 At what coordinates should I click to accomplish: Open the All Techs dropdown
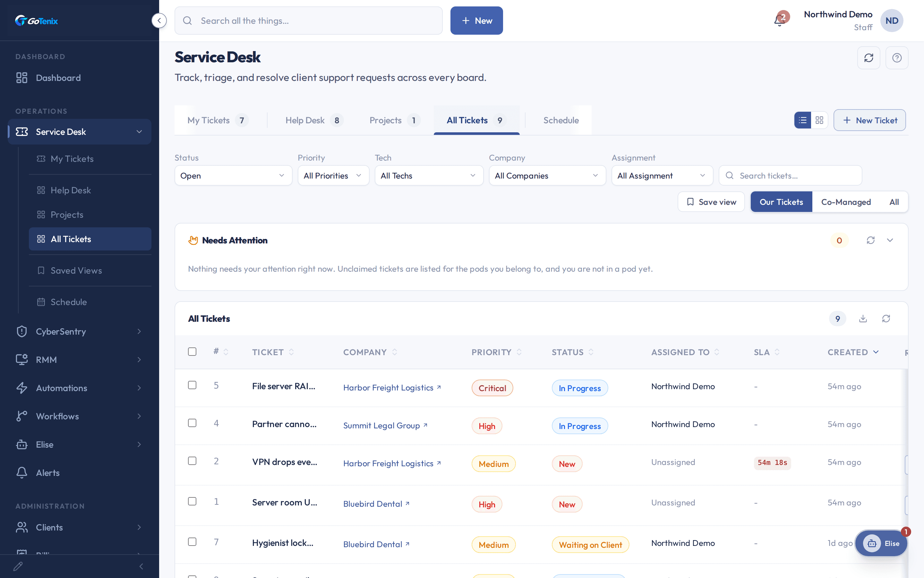coord(429,175)
